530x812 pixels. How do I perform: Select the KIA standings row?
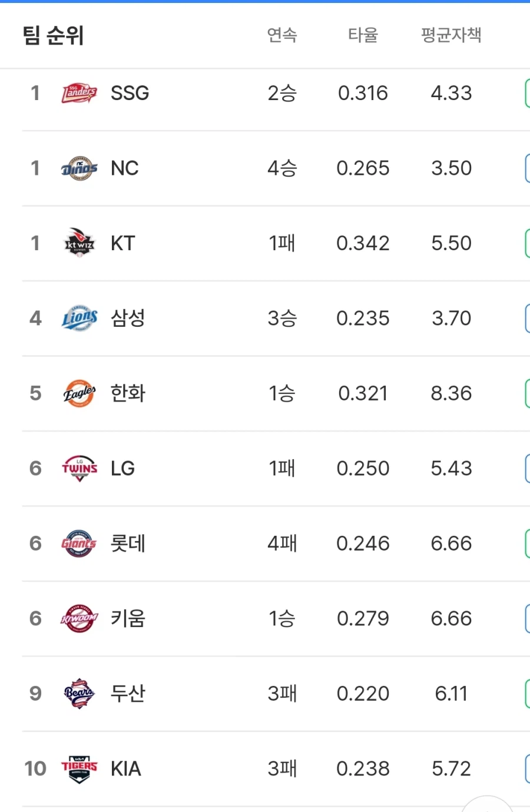(265, 768)
